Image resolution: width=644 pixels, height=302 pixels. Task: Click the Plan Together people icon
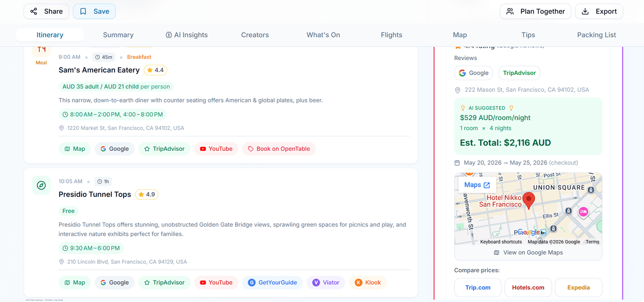pos(509,11)
